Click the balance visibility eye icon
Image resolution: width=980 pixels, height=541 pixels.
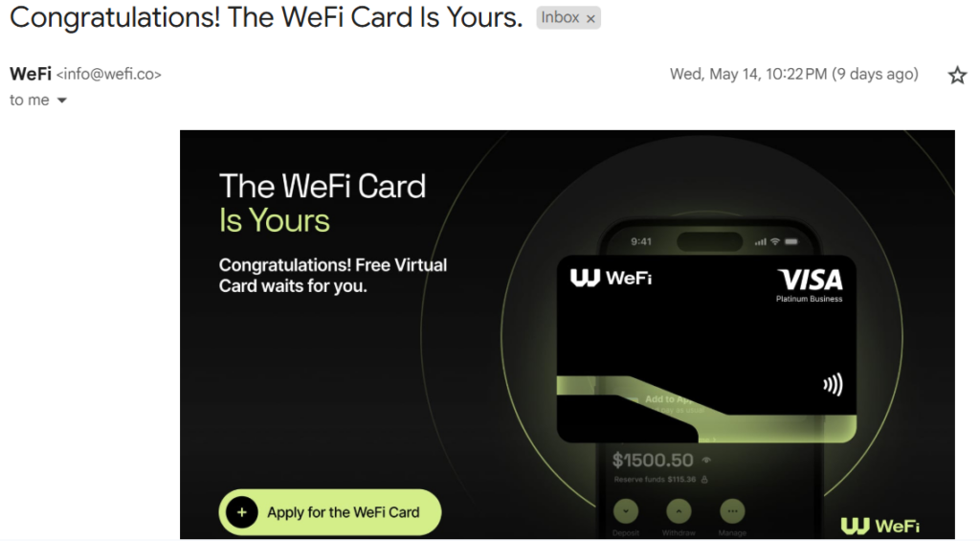[706, 460]
